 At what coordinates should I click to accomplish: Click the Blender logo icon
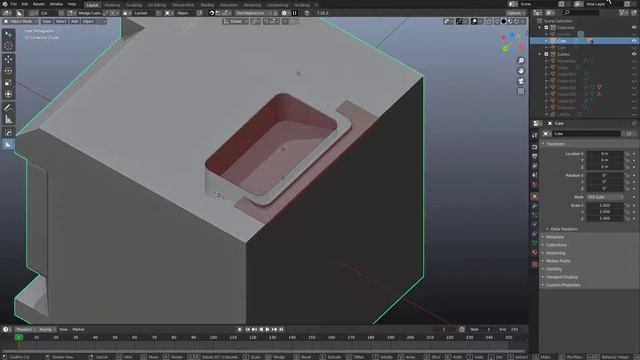(5, 4)
